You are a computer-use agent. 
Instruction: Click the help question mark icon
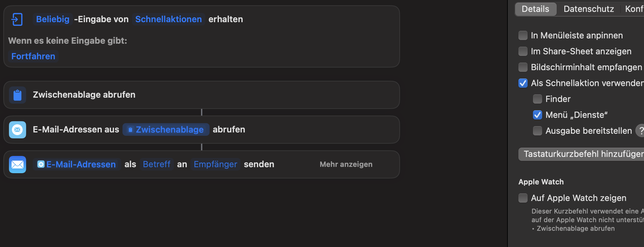641,131
